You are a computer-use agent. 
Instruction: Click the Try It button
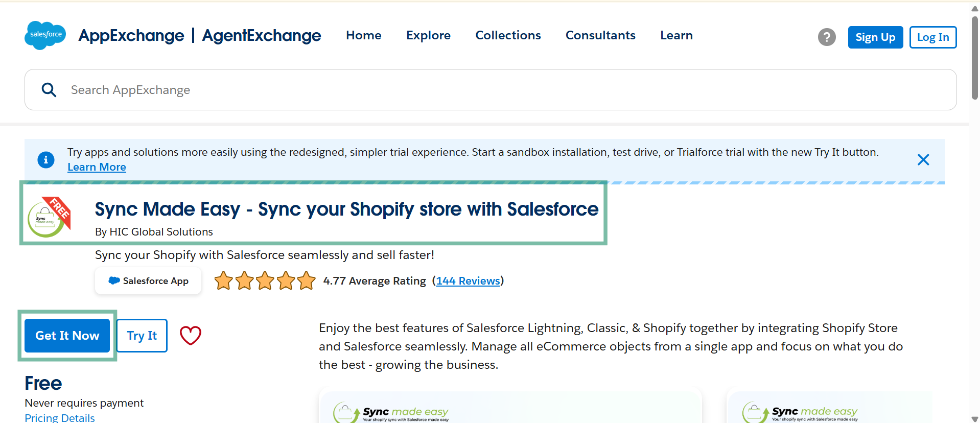click(142, 336)
